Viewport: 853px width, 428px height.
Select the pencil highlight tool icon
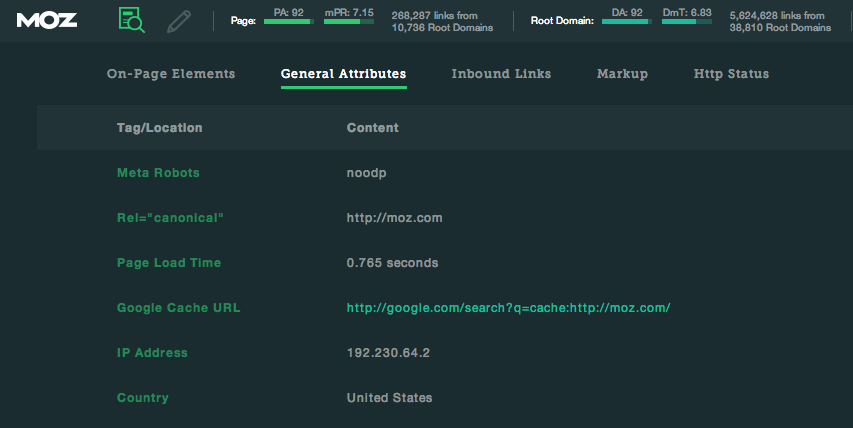pyautogui.click(x=178, y=21)
